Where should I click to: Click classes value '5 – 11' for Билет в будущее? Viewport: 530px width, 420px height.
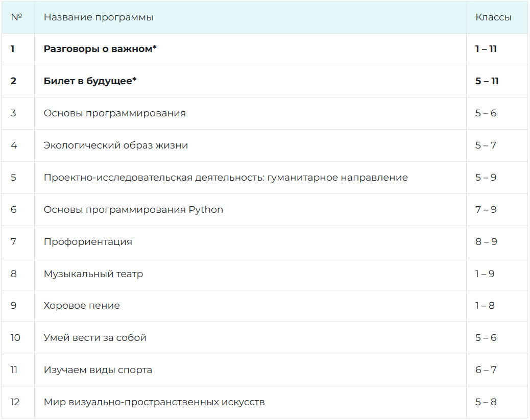tap(487, 81)
